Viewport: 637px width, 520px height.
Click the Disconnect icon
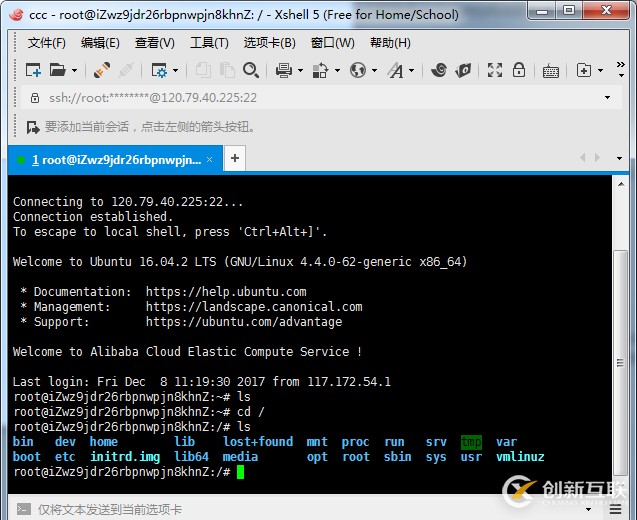coord(126,70)
